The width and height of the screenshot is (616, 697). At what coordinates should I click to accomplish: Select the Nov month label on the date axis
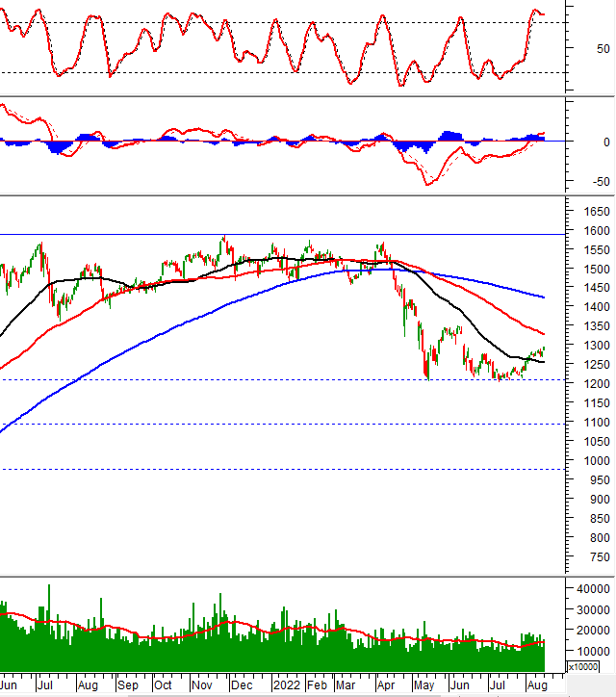pos(202,685)
